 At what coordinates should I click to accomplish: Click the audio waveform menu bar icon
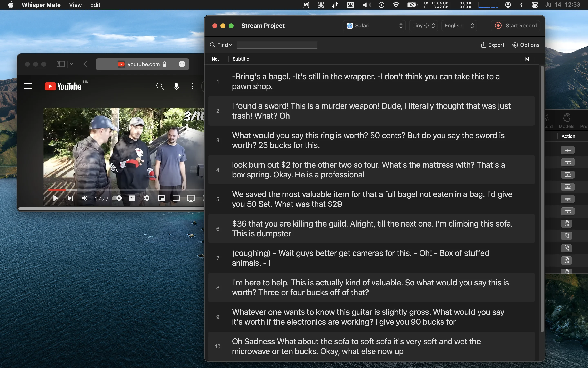pyautogui.click(x=335, y=5)
